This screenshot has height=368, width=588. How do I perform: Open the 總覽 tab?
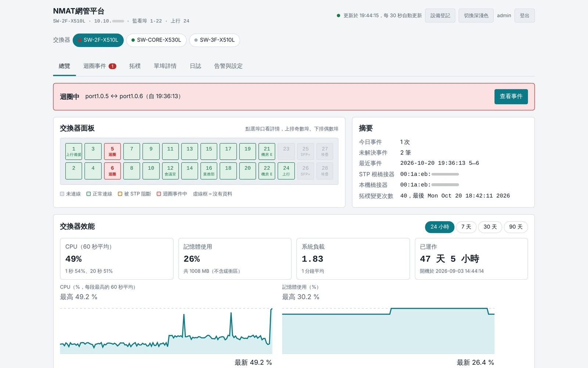64,66
